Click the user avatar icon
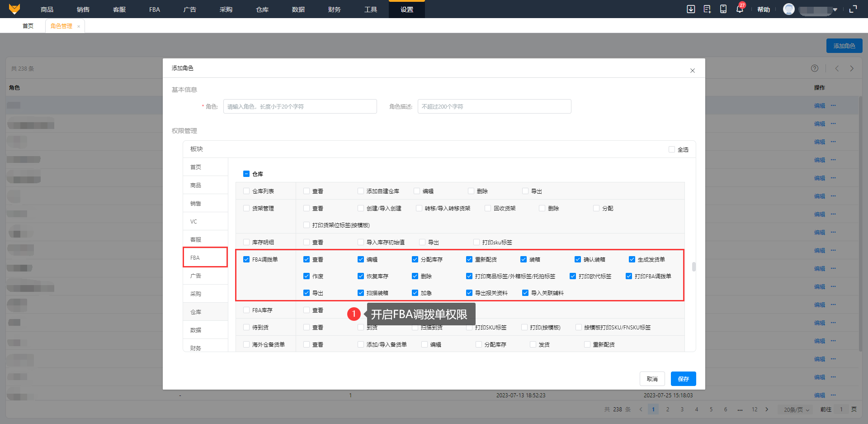This screenshot has height=424, width=868. click(789, 9)
